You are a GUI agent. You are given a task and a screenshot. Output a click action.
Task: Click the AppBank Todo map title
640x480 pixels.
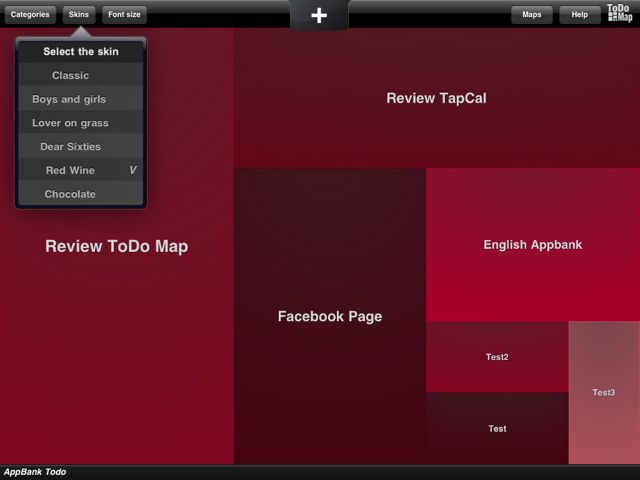point(35,472)
